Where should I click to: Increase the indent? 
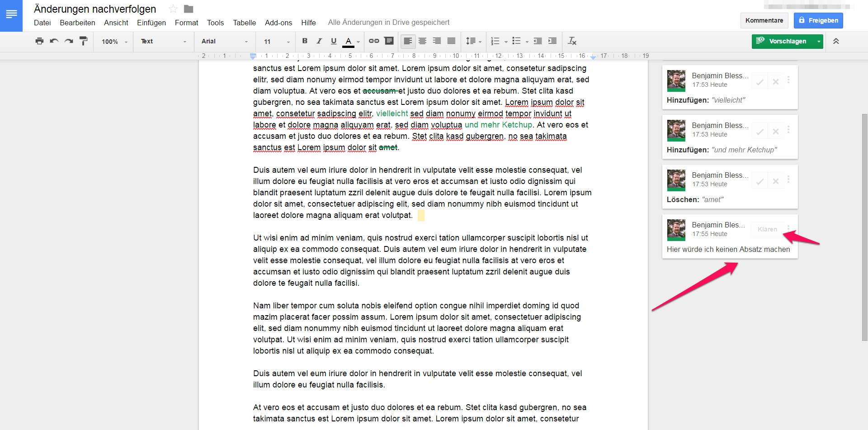(x=552, y=41)
